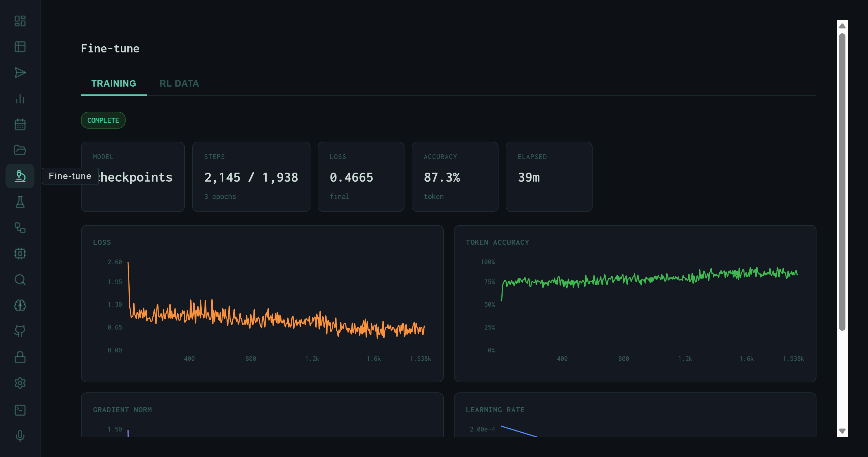Screen dimensions: 868x457
Task: Open the bar chart analytics icon
Action: click(x=20, y=98)
